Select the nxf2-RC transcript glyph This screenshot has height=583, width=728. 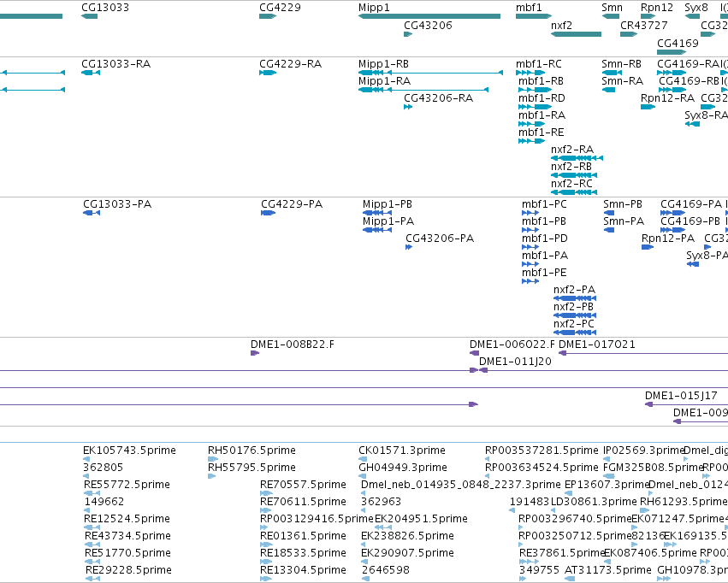pyautogui.click(x=574, y=192)
